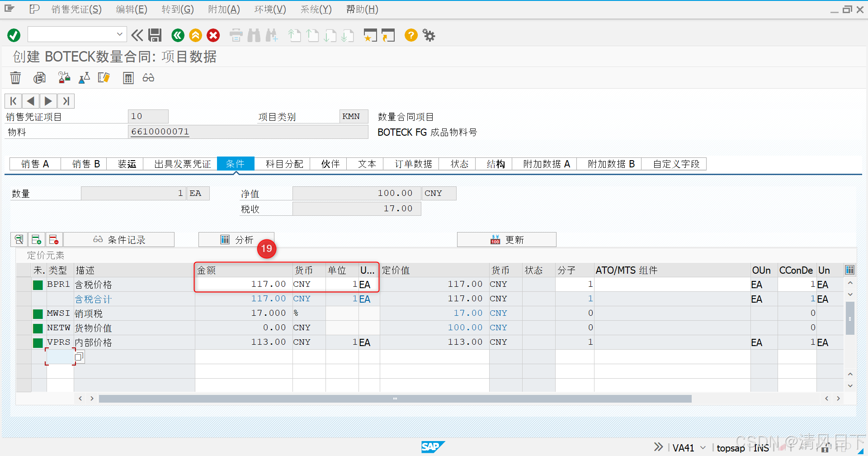
Task: Select the green status square beside BPR1
Action: [38, 284]
